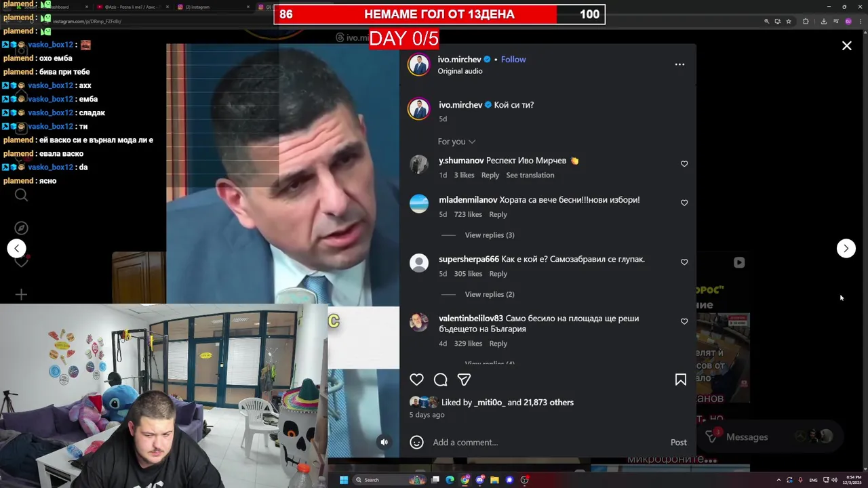Bookmark this page with star icon

click(788, 21)
